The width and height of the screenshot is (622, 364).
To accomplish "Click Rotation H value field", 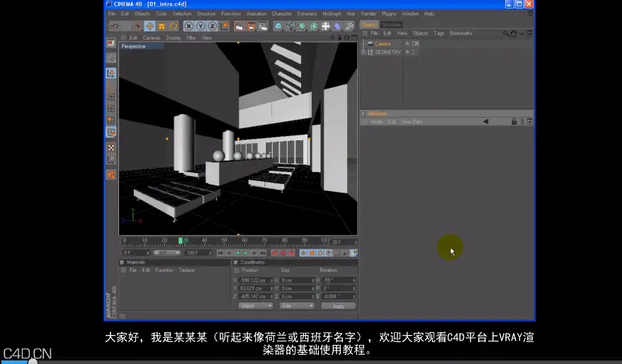I will [x=339, y=280].
